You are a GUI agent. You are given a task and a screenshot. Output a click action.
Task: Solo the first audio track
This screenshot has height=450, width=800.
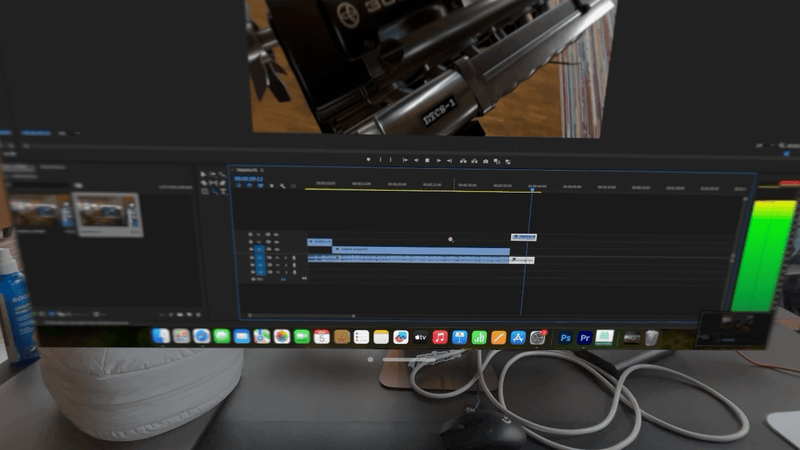coord(284,259)
